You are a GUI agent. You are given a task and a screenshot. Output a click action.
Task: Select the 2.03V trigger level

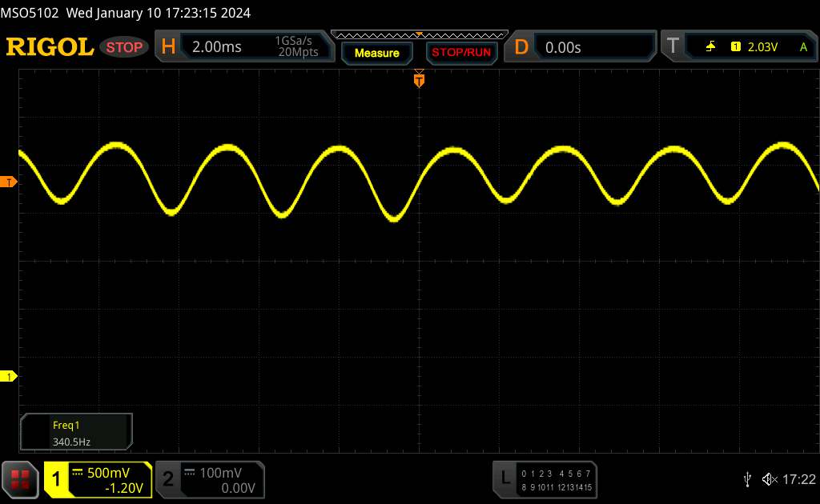(x=762, y=47)
